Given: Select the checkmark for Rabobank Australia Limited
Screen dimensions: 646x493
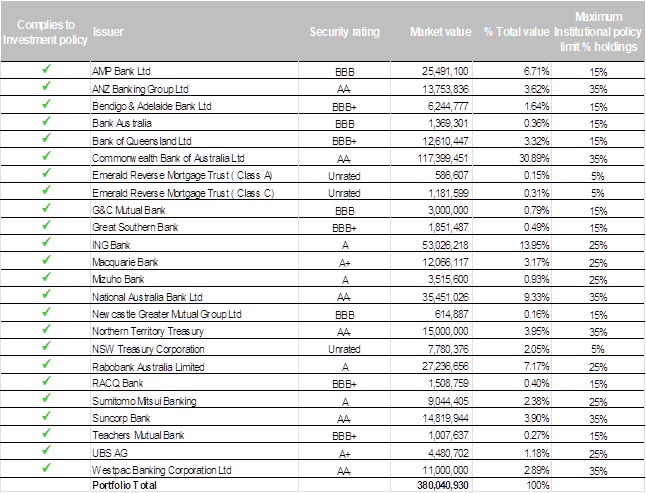Looking at the screenshot, I should click(x=46, y=364).
